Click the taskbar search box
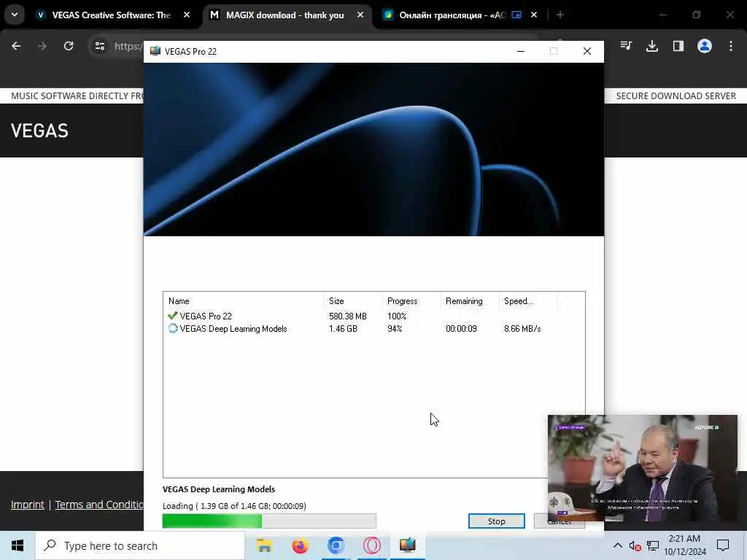This screenshot has width=747, height=560. click(140, 545)
